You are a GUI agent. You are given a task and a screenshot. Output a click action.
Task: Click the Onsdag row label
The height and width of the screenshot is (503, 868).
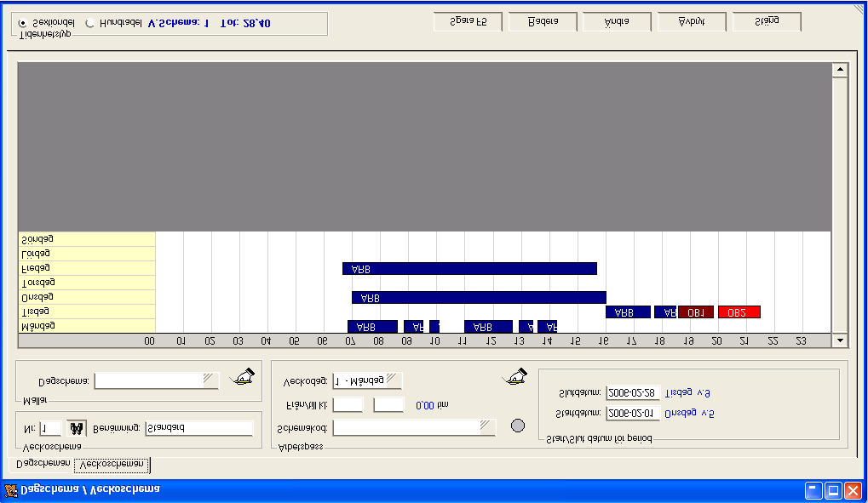tap(87, 297)
